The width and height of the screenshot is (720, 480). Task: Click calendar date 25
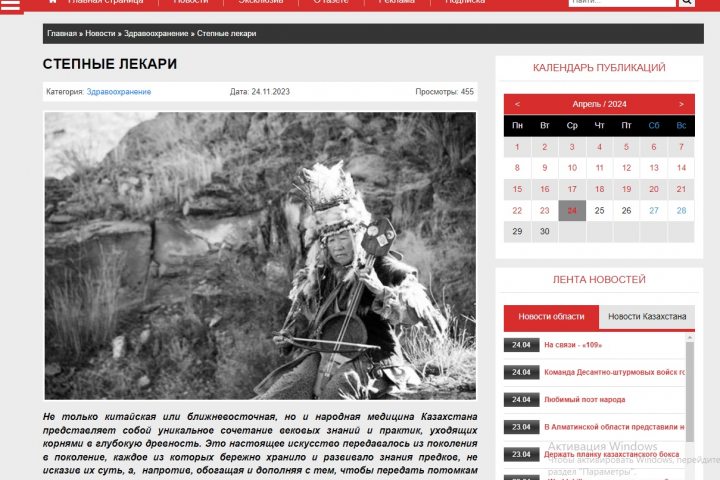point(599,210)
